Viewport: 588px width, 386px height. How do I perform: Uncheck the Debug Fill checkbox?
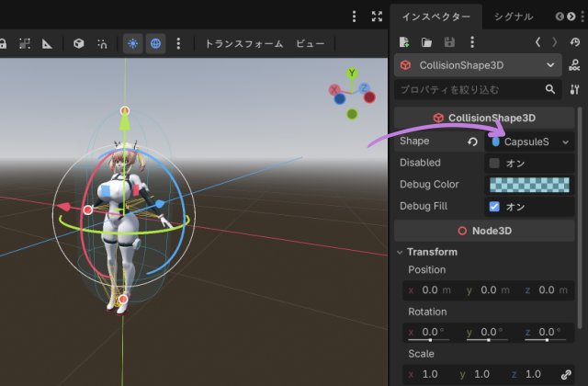click(x=494, y=206)
